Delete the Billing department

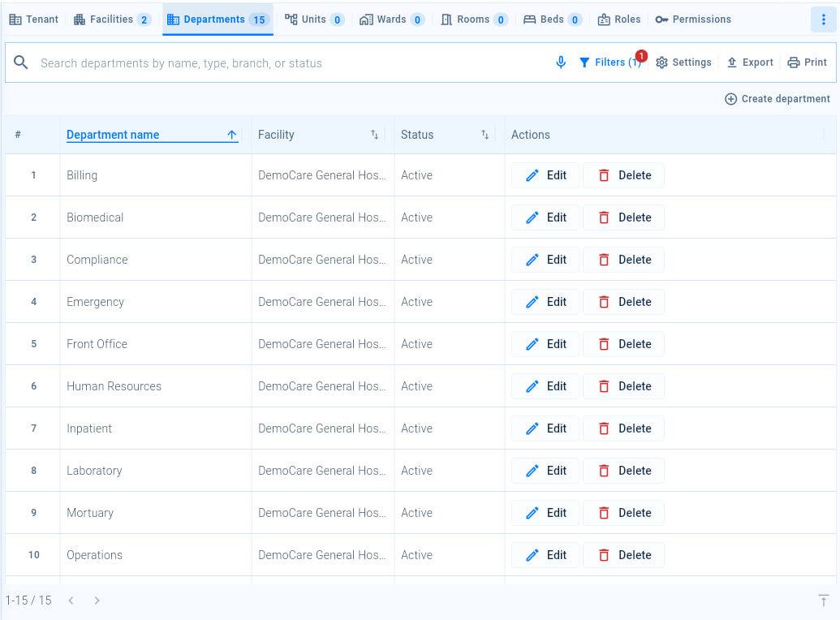click(x=623, y=175)
